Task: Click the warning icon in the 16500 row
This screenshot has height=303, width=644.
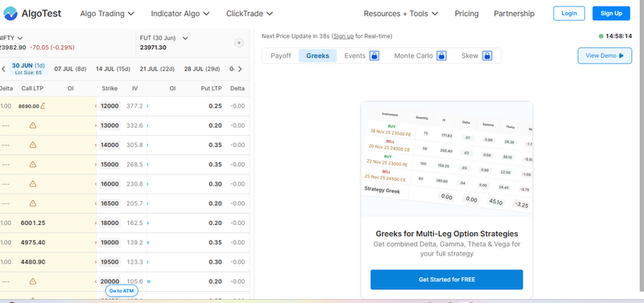Action: point(33,203)
